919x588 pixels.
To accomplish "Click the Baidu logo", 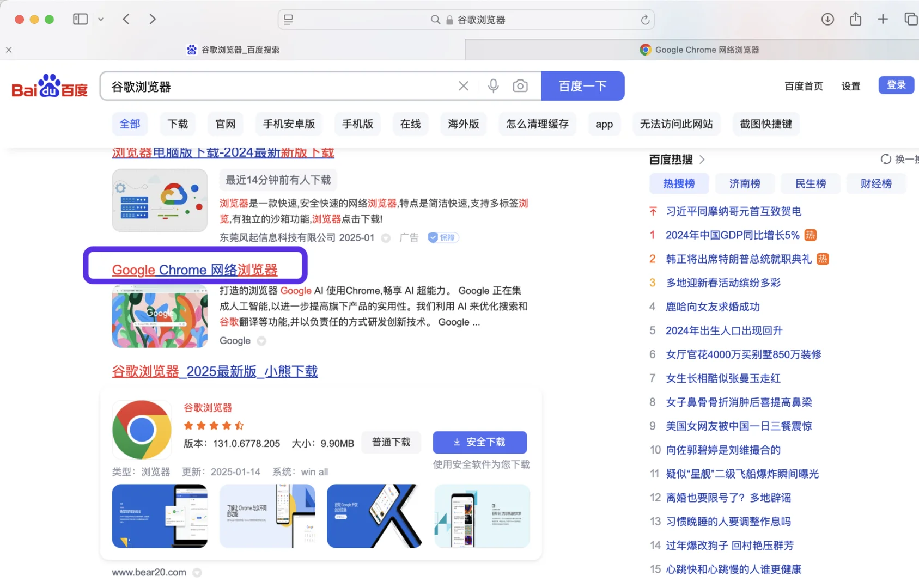I will 49,85.
